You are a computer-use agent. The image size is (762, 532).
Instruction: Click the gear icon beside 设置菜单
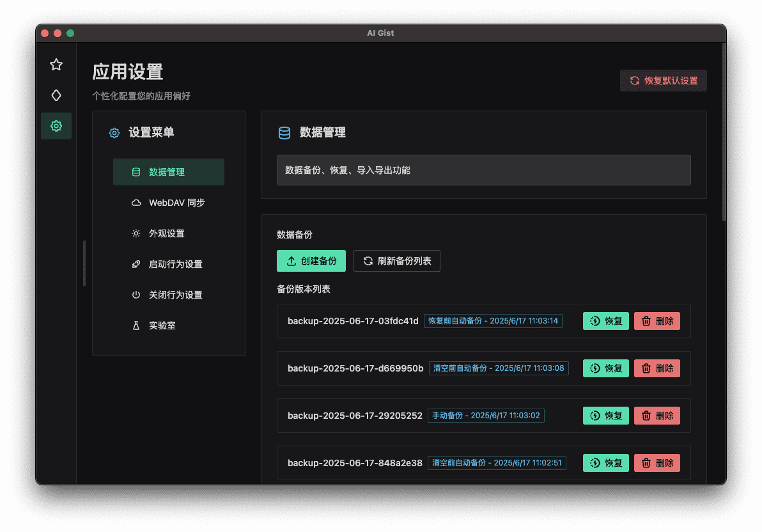pyautogui.click(x=114, y=133)
